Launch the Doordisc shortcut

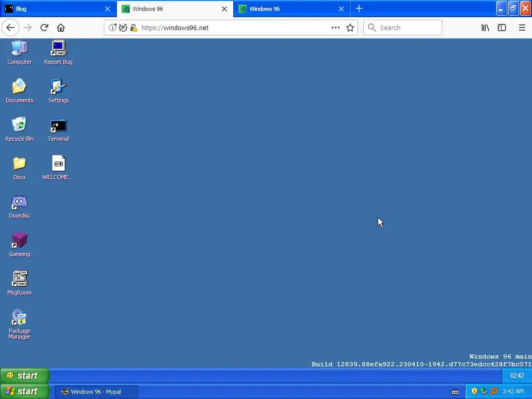(19, 206)
